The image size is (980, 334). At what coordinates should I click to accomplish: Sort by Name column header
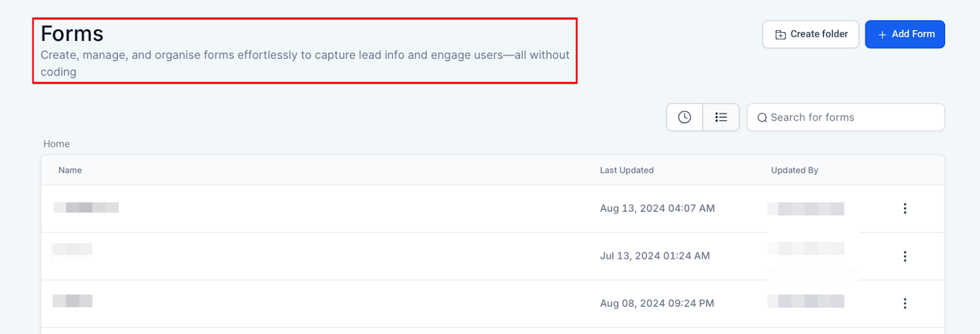(70, 170)
